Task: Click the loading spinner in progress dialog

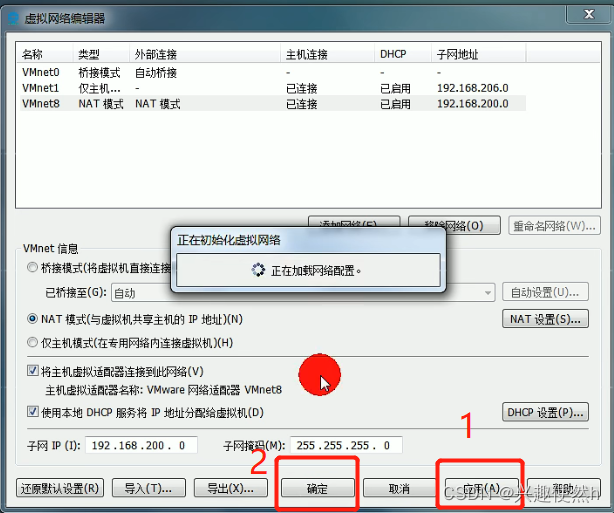Action: coord(258,270)
